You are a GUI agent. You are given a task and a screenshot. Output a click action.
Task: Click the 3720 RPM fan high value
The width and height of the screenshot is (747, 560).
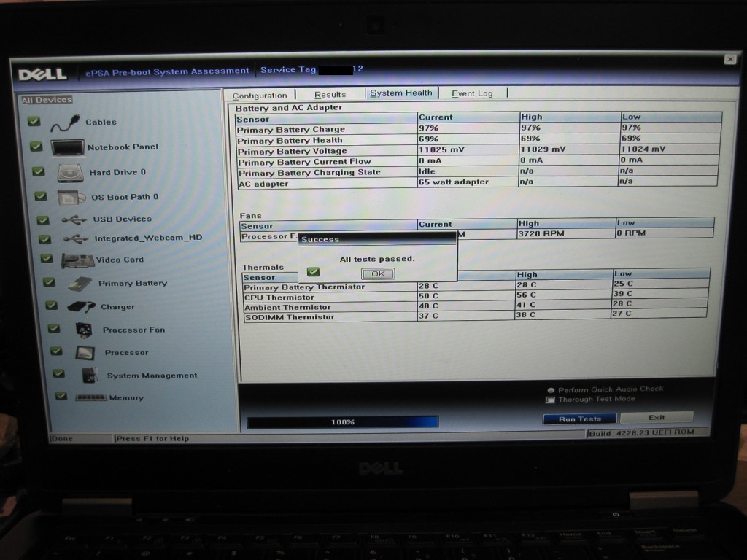[541, 234]
